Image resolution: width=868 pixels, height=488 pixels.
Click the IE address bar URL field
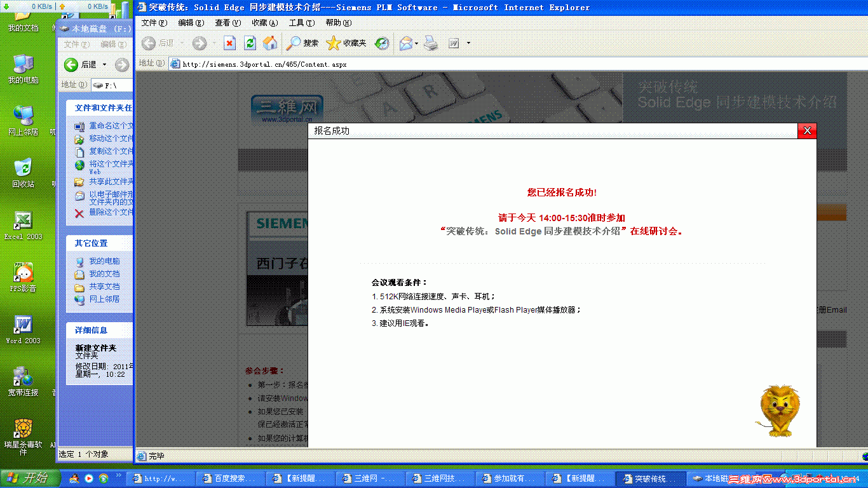[518, 64]
